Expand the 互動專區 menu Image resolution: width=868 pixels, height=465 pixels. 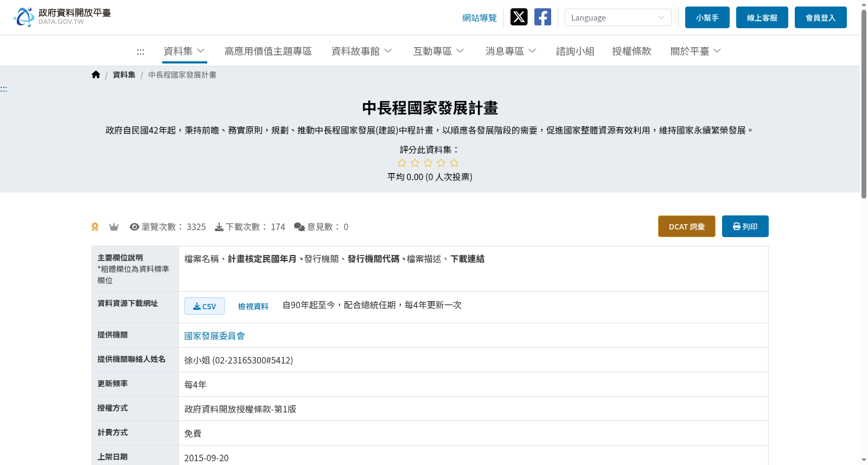point(439,51)
